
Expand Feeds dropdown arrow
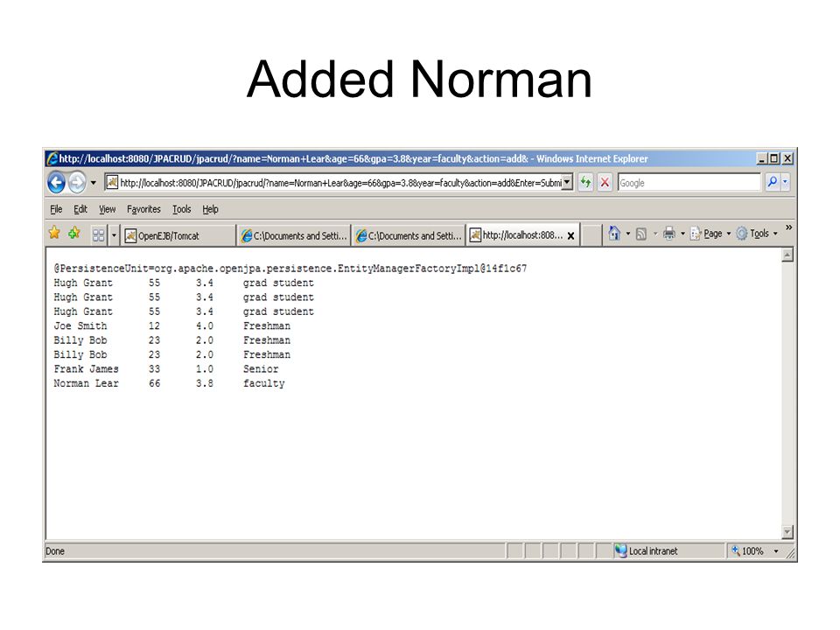(654, 234)
